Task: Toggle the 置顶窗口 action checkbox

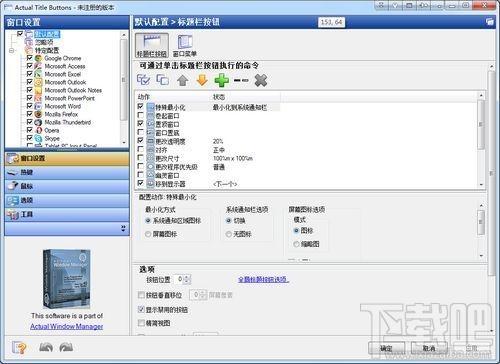Action: [x=140, y=124]
